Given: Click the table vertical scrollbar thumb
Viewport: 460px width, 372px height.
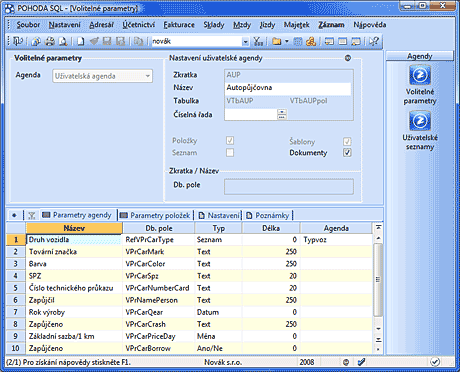Looking at the screenshot, I should pos(378,279).
